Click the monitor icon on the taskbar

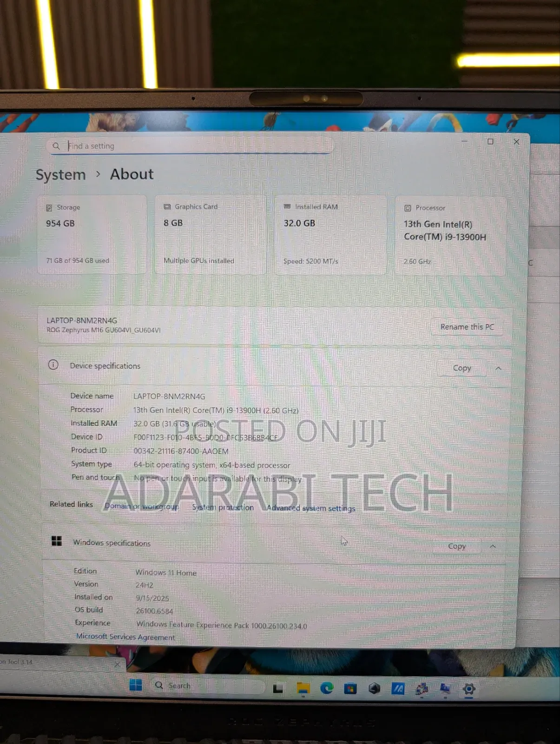click(x=445, y=689)
